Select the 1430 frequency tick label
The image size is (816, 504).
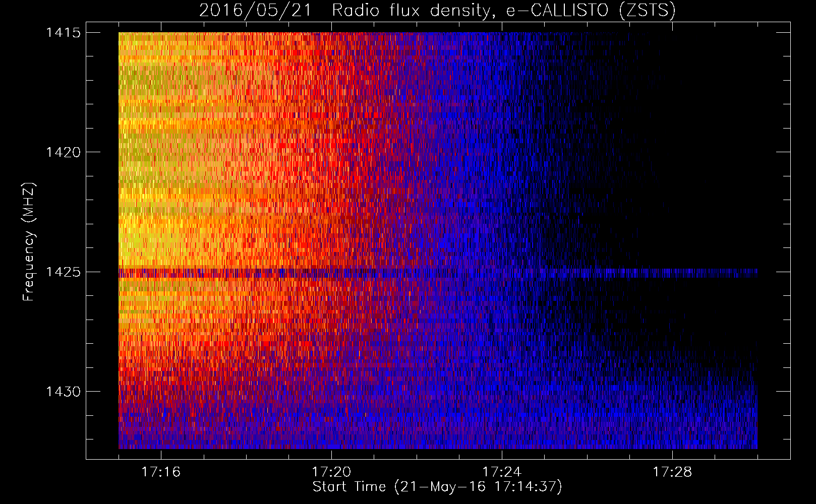(63, 392)
